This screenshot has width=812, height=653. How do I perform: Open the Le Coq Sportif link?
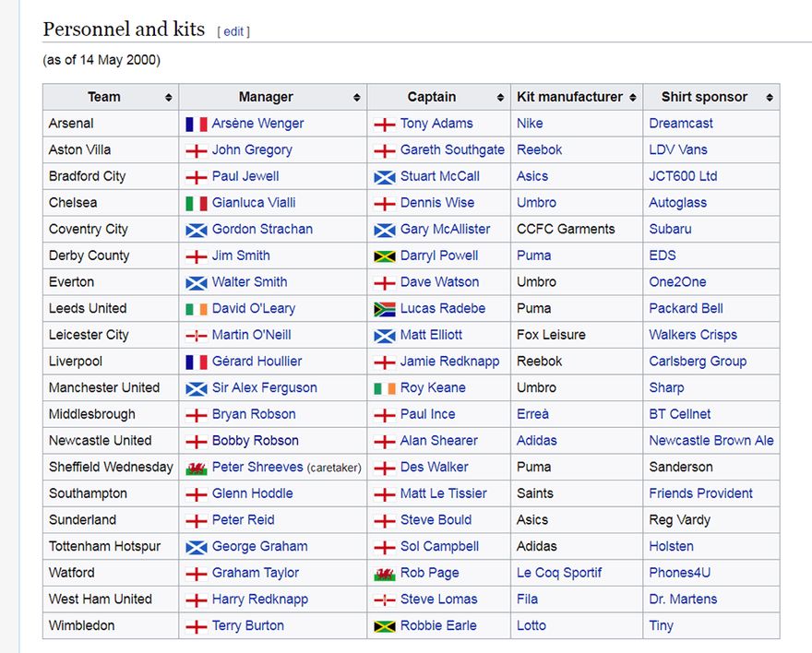559,573
